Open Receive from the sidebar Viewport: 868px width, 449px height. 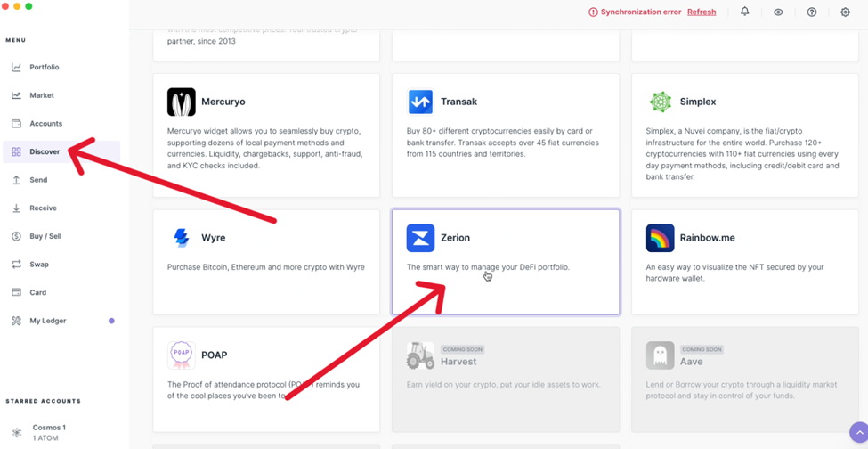click(x=44, y=208)
